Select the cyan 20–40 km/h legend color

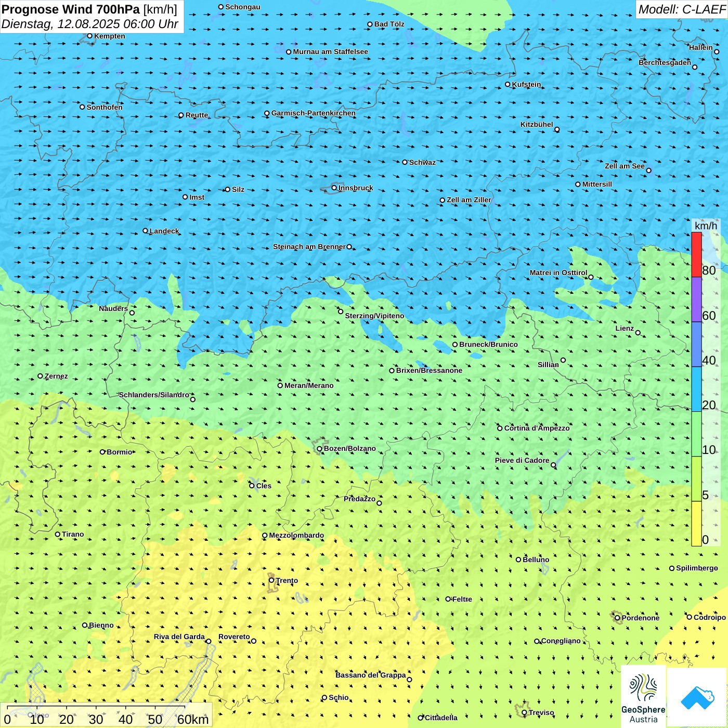coord(696,389)
